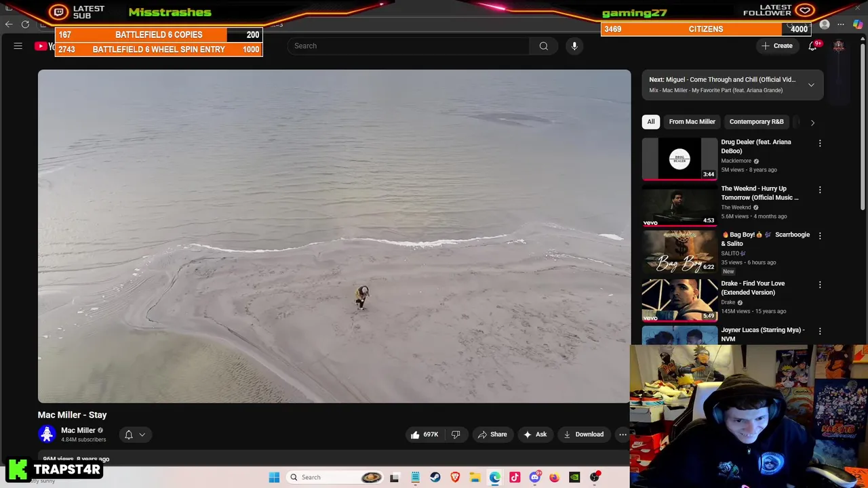Open Windows Start menu
The width and height of the screenshot is (868, 488).
click(274, 477)
